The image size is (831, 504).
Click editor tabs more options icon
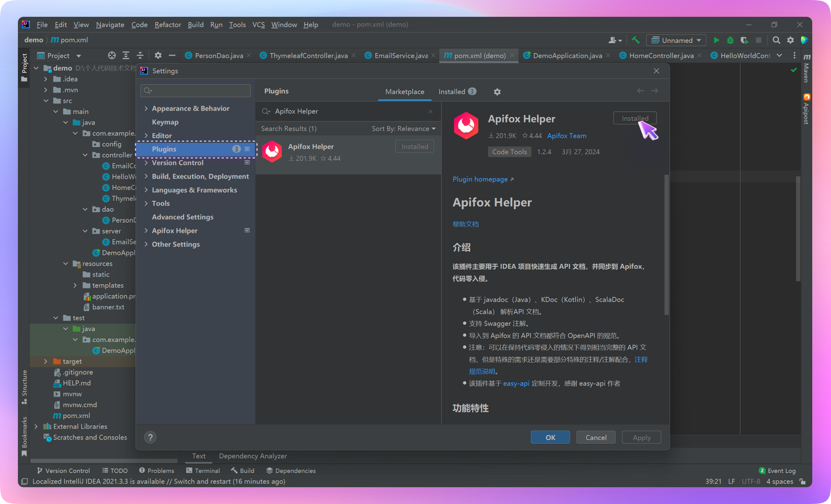point(794,55)
